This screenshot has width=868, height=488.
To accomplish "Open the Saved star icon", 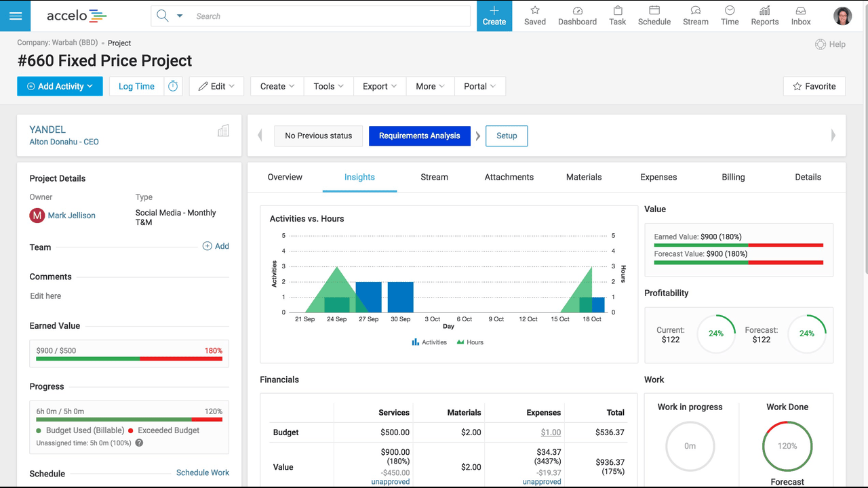I will point(535,10).
